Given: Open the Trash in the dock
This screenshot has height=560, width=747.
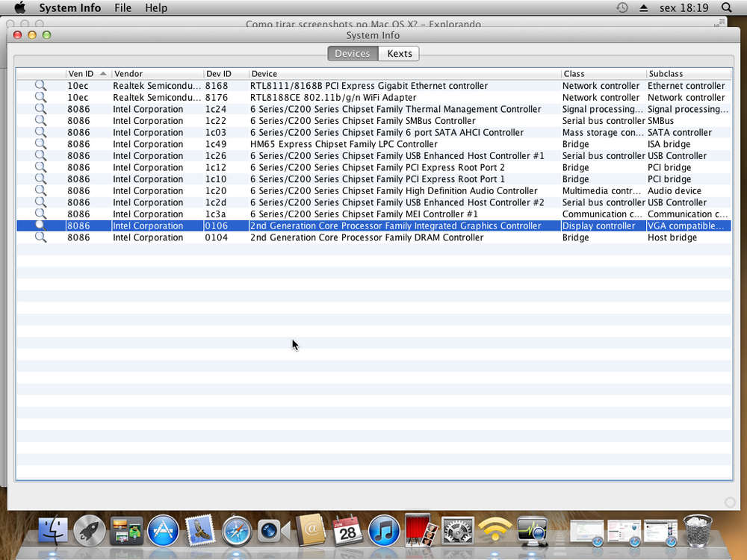Looking at the screenshot, I should pyautogui.click(x=698, y=531).
